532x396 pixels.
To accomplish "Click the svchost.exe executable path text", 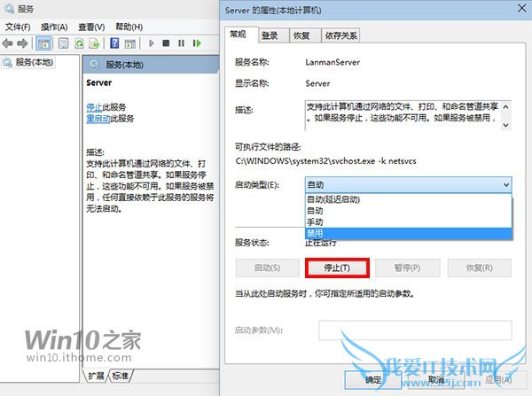I will click(x=325, y=161).
